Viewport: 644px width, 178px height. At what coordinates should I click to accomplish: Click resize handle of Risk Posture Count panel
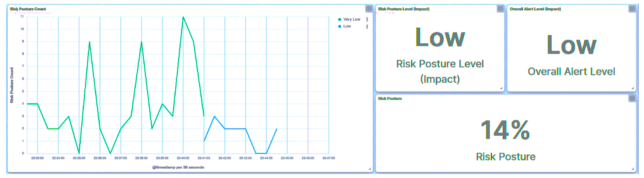point(369,169)
